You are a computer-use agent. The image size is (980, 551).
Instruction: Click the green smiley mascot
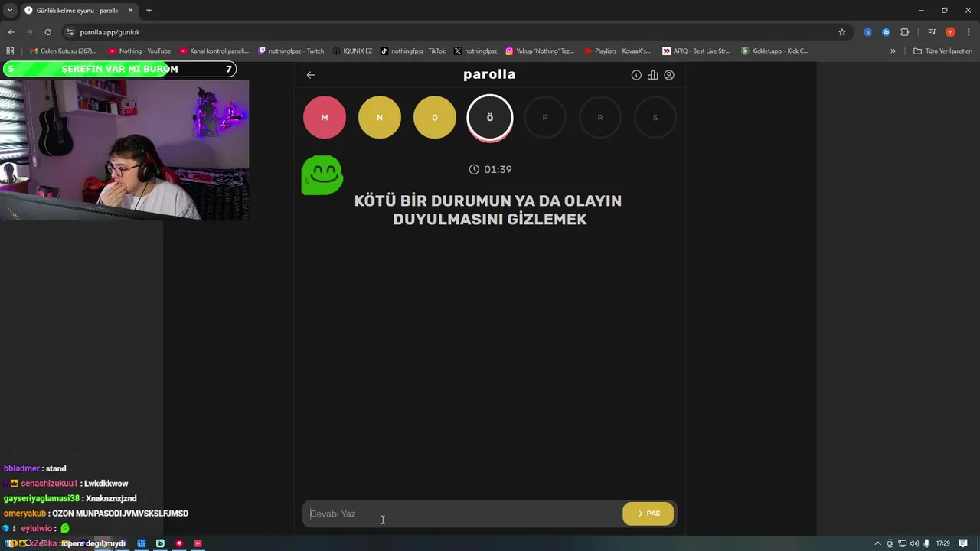[322, 175]
